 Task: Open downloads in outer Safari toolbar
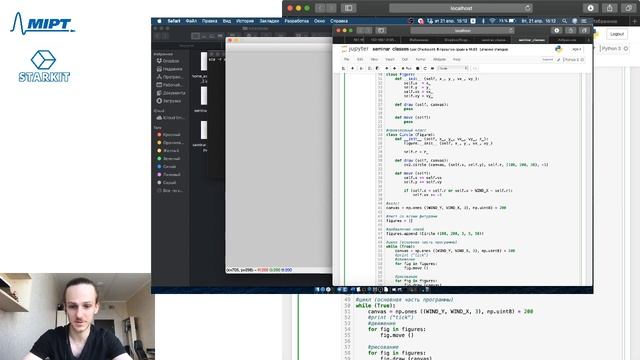click(x=590, y=8)
